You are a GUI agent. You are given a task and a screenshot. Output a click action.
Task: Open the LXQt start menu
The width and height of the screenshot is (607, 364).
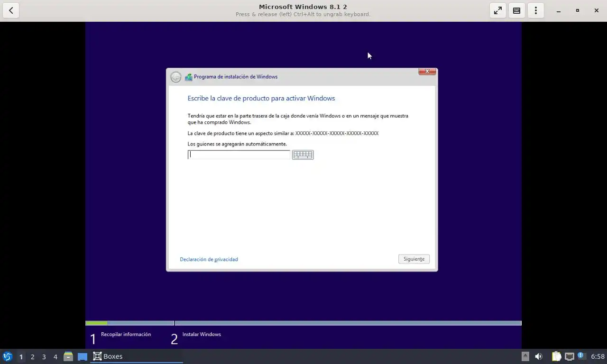[8, 356]
